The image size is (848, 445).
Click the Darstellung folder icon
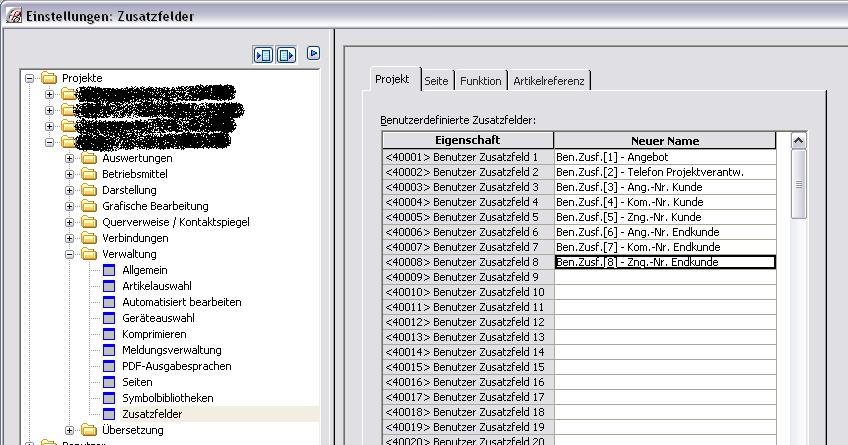89,190
